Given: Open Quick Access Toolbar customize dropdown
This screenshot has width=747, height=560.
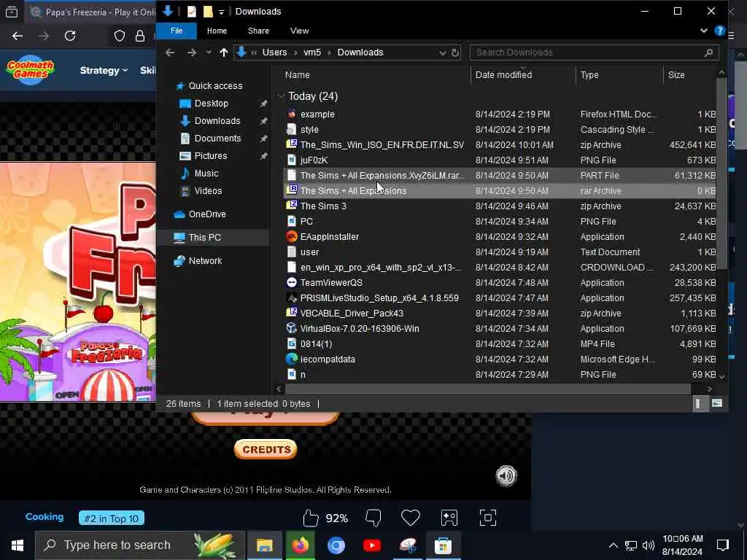Looking at the screenshot, I should click(221, 12).
